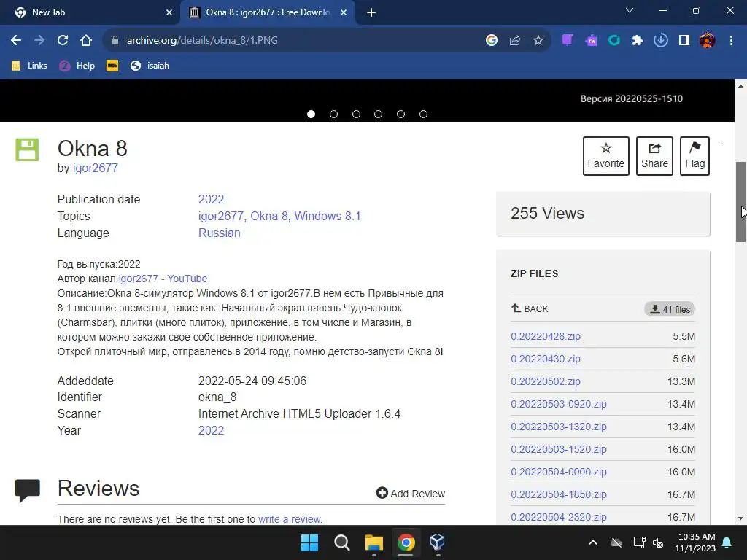
Task: Download 0.20220430.zip
Action: (x=546, y=359)
